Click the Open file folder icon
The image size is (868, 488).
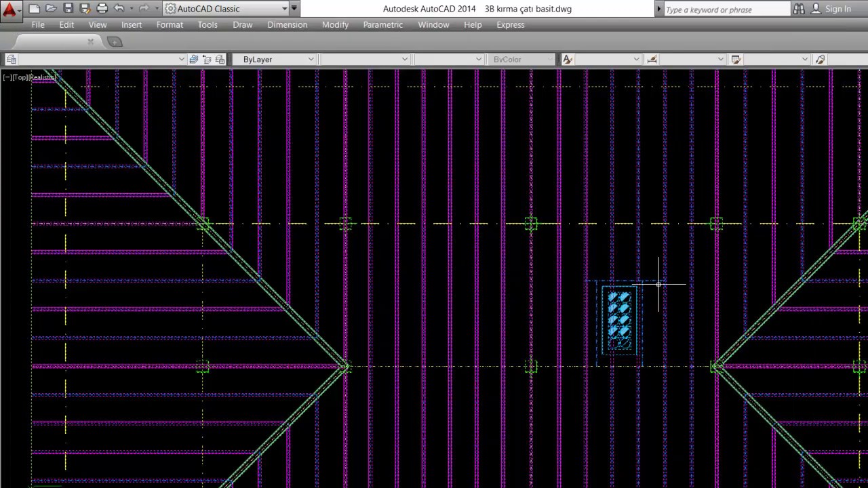(x=51, y=9)
